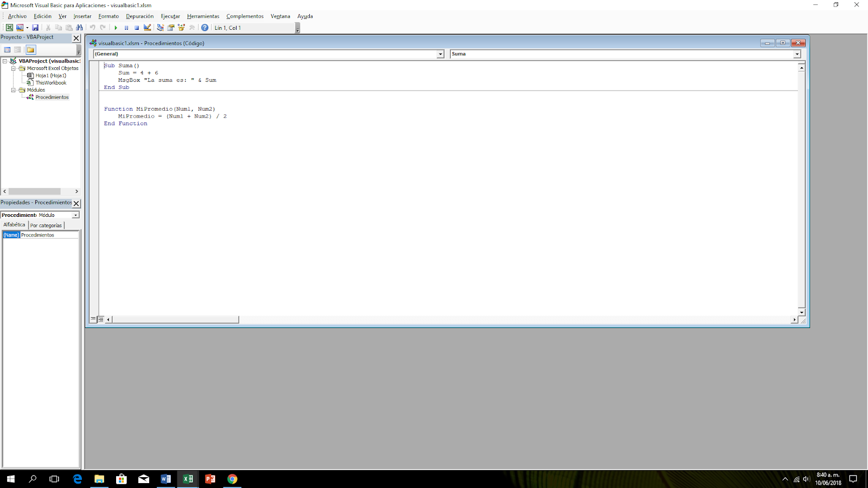Open the (General) object dropdown
This screenshot has width=868, height=488.
[x=441, y=54]
